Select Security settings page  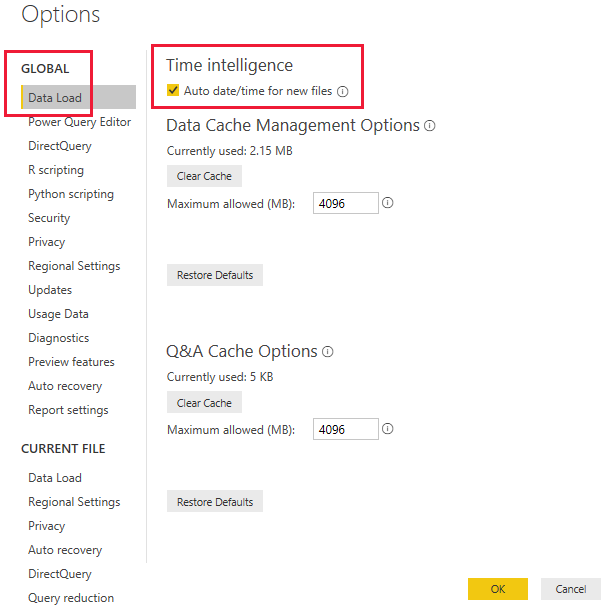click(49, 218)
